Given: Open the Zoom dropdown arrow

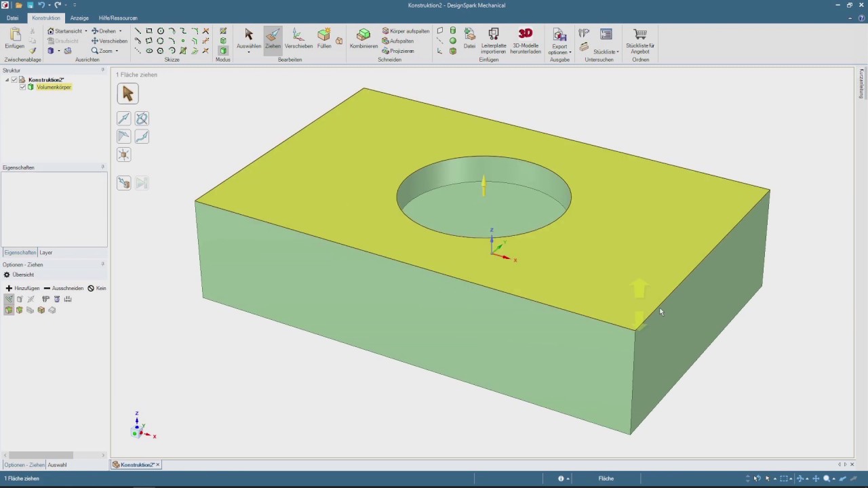Looking at the screenshot, I should (x=117, y=51).
